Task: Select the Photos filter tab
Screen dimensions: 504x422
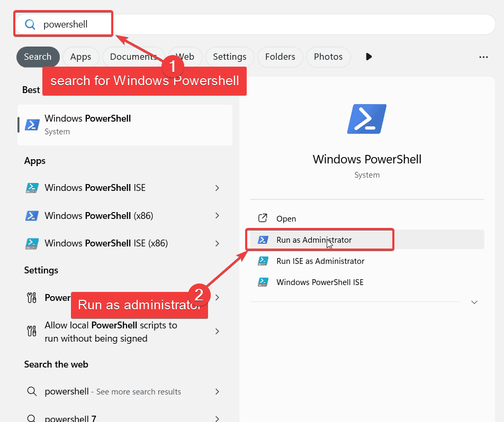Action: point(328,57)
